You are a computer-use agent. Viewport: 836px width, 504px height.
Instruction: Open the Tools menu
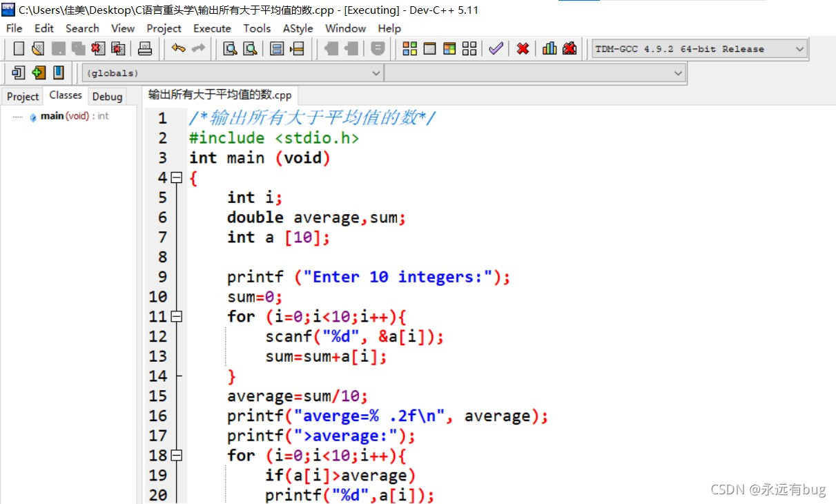(257, 28)
